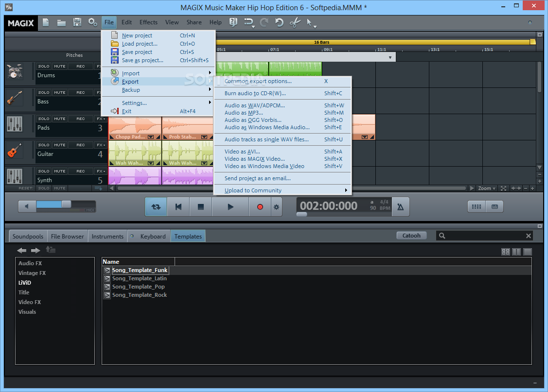Choose Audio as MP3... export option
This screenshot has width=548, height=392.
(283, 113)
